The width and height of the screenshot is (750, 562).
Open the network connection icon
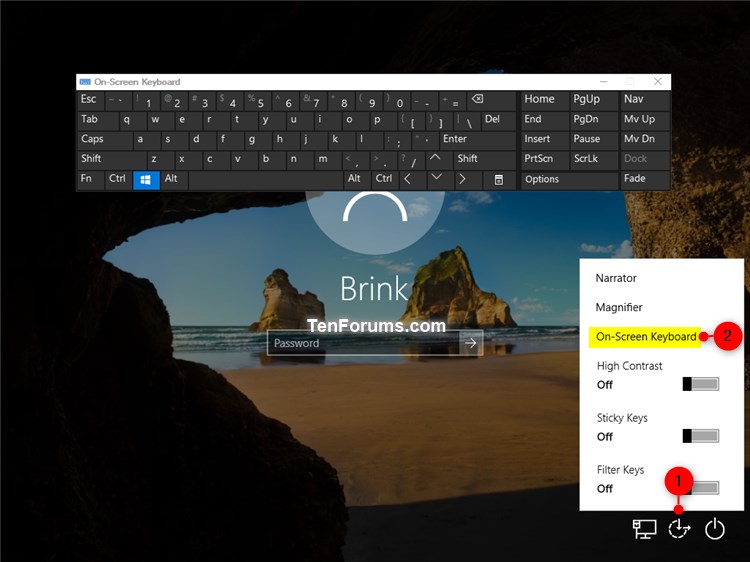(x=644, y=529)
